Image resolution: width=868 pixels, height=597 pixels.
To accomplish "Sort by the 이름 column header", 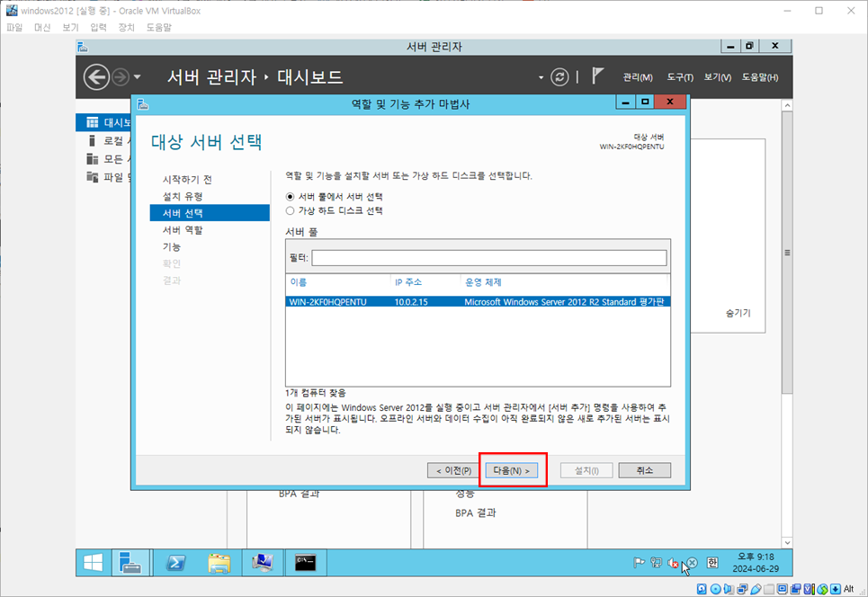I will click(x=299, y=282).
